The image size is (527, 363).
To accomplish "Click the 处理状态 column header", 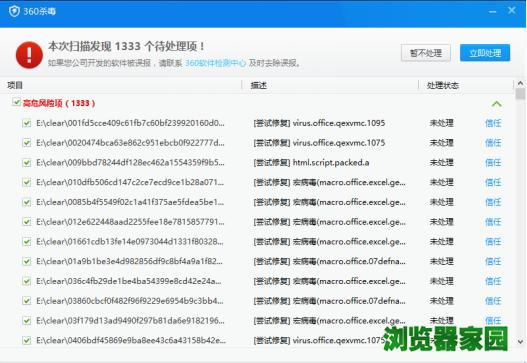I will [443, 85].
